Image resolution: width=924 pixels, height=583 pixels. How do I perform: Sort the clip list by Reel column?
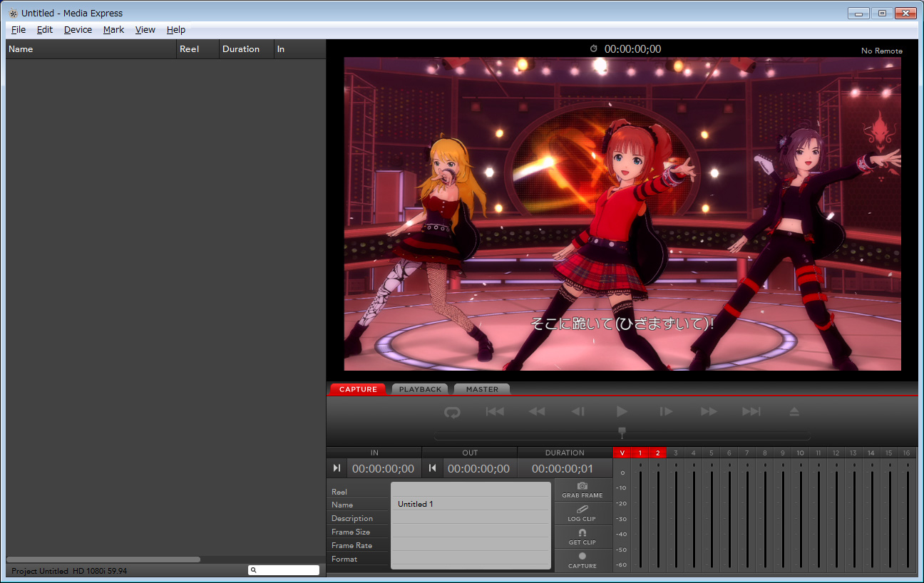(x=197, y=49)
